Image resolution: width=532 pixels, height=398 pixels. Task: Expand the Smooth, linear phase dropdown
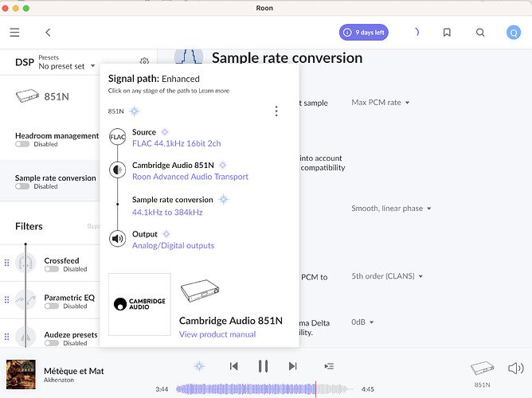point(391,208)
